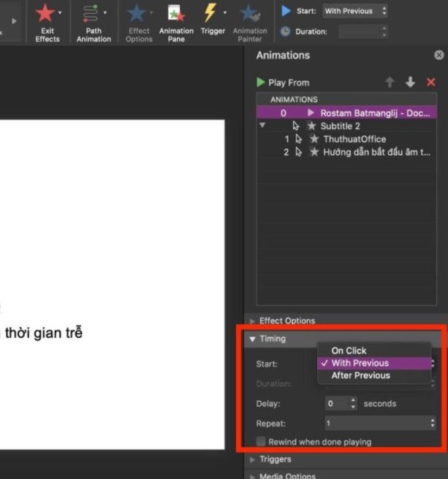Open the Trigger dropdown arrow
This screenshot has width=448, height=479.
coord(225,12)
